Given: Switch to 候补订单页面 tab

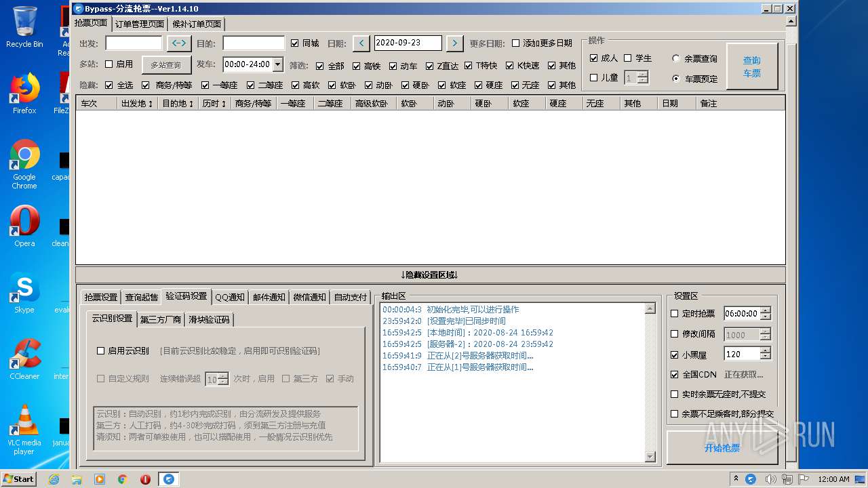Looking at the screenshot, I should pyautogui.click(x=197, y=24).
